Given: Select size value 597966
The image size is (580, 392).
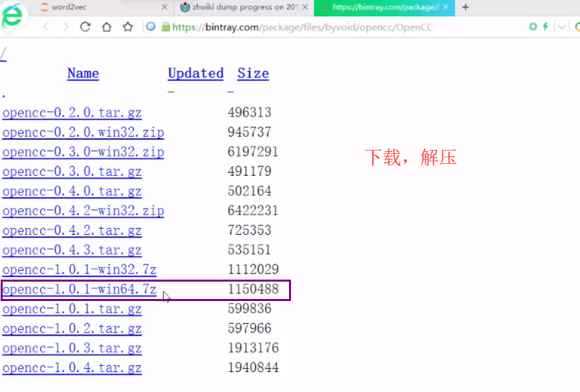Looking at the screenshot, I should point(250,328).
